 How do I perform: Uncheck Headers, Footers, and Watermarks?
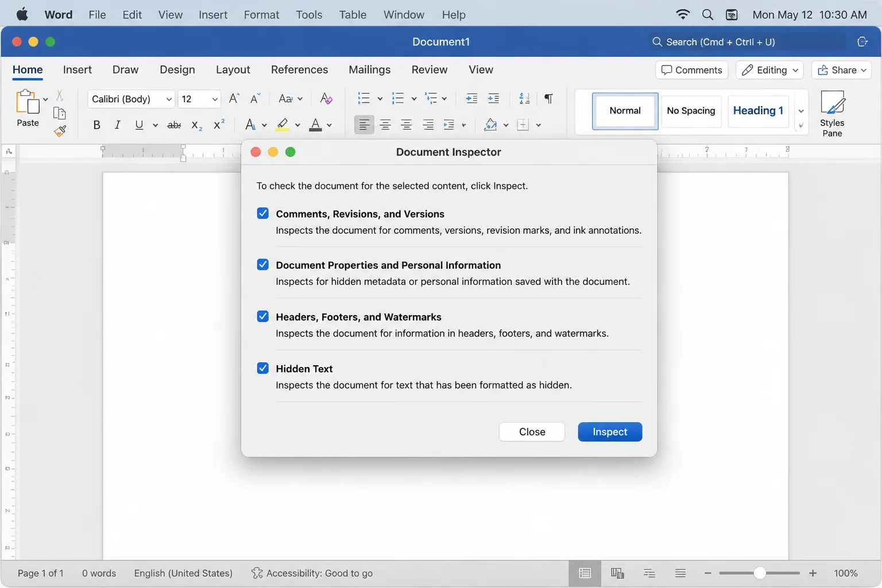262,316
